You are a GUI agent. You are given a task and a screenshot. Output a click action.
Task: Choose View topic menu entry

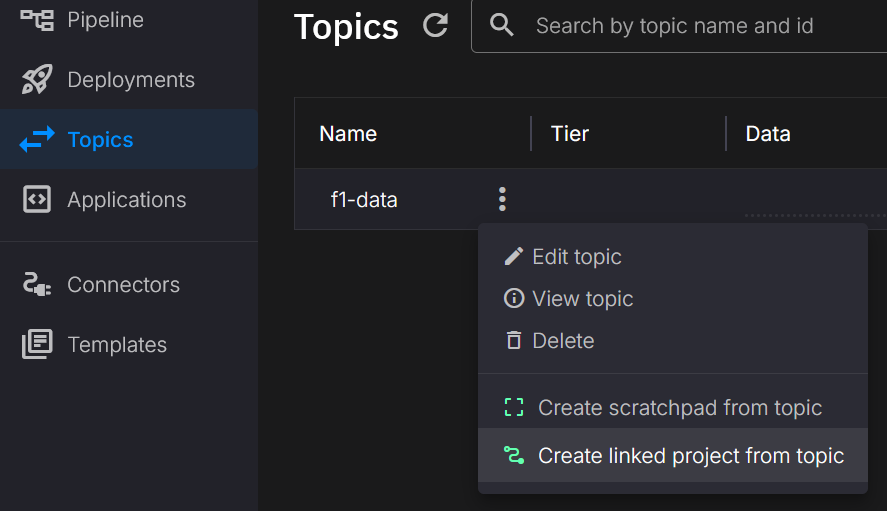coord(582,299)
